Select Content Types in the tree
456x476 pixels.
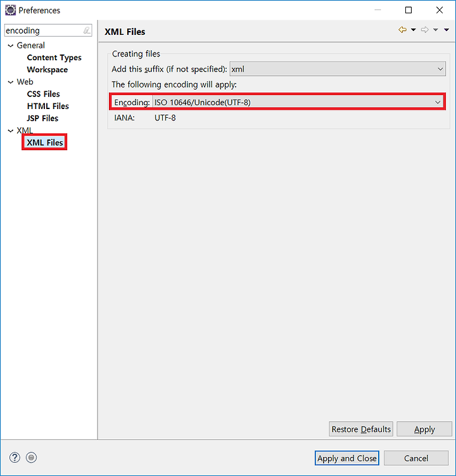[54, 58]
